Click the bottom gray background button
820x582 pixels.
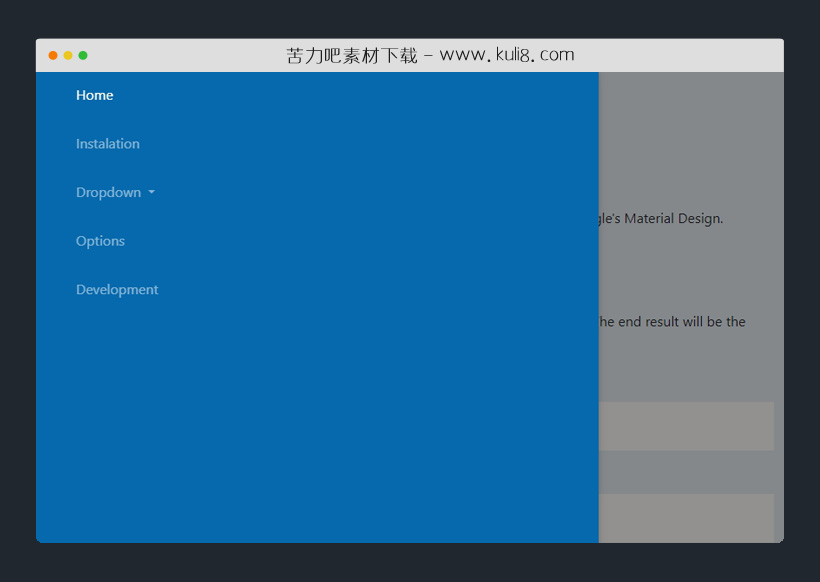coord(690,517)
